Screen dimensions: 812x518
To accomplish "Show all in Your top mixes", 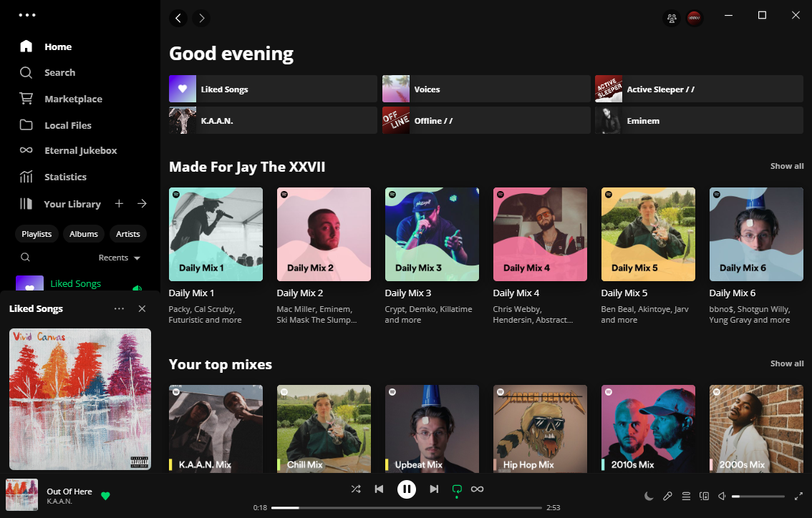I will click(x=787, y=363).
